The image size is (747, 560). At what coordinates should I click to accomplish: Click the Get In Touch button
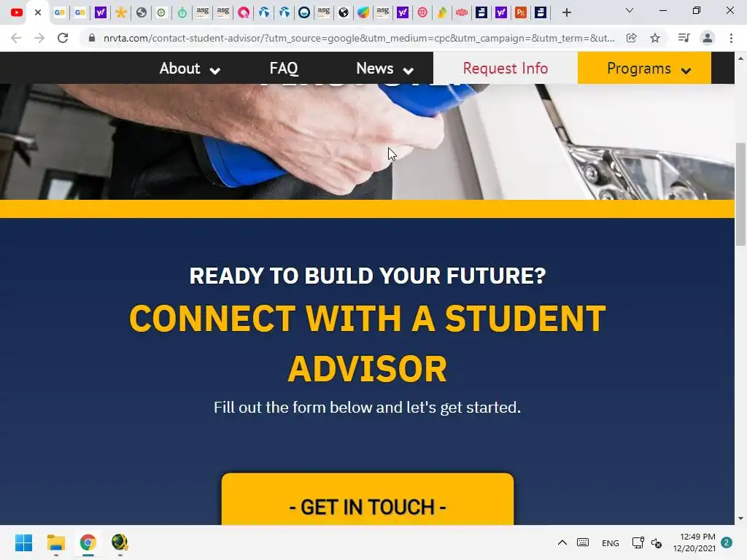[368, 499]
